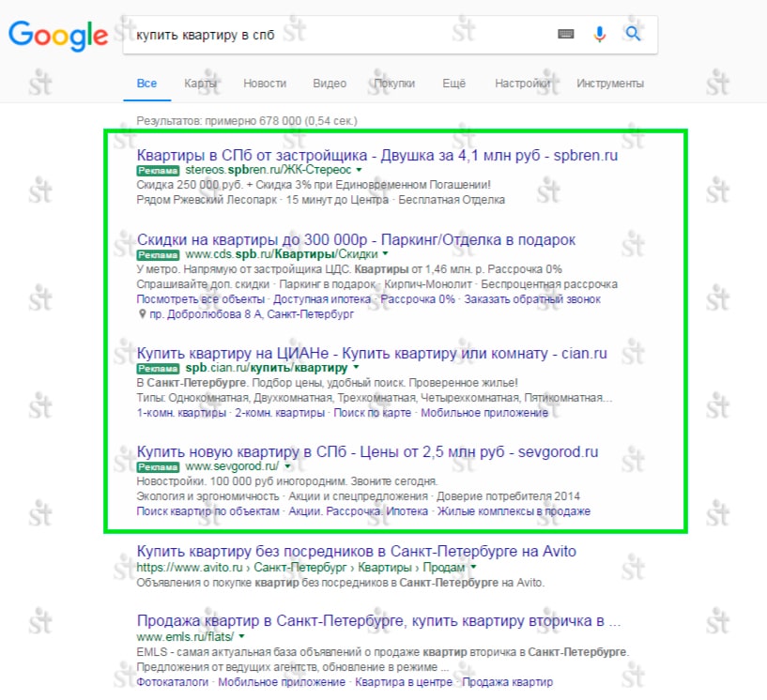767x700 pixels.
Task: Click sitelink Квартира в центре
Action: click(x=404, y=682)
